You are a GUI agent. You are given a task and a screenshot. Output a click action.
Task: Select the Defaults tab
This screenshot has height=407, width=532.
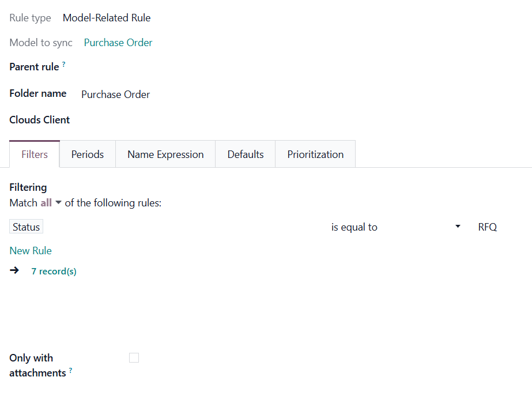pyautogui.click(x=246, y=154)
